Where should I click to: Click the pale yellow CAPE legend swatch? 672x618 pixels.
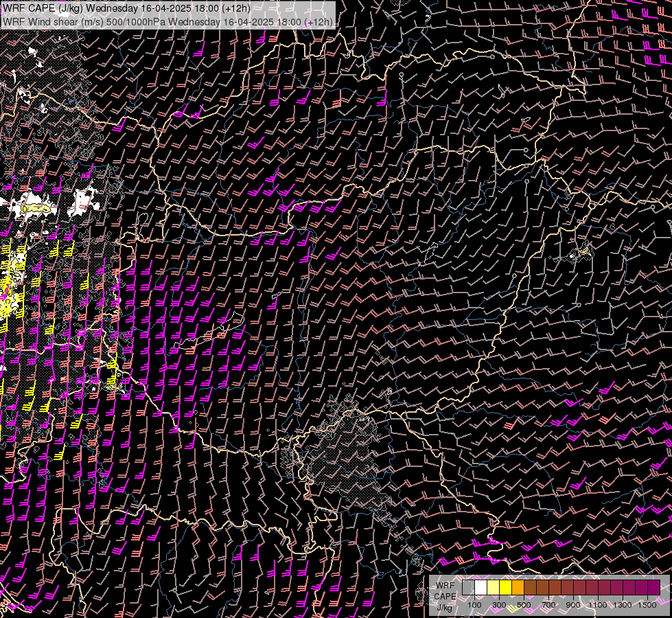(x=494, y=587)
